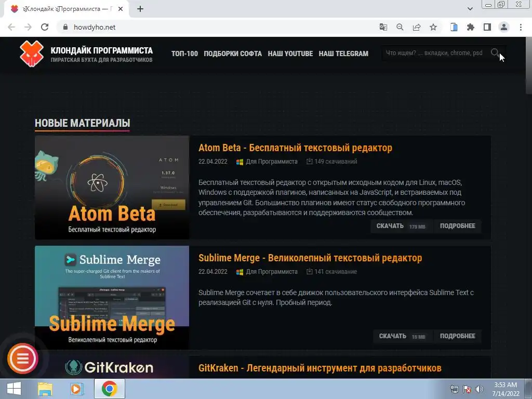Open the ПОДБОРКИ СОФТА menu item
Screen dimensions: 532x399
pos(233,54)
